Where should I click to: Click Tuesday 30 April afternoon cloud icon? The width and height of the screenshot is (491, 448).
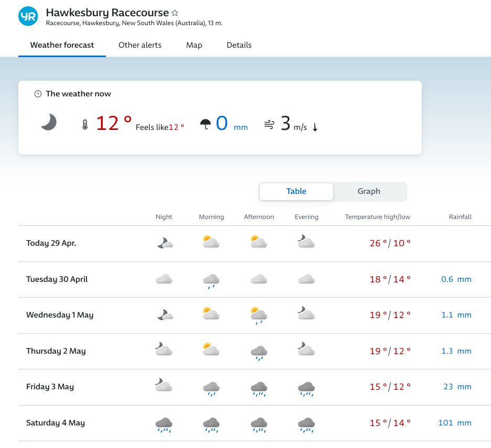[259, 279]
